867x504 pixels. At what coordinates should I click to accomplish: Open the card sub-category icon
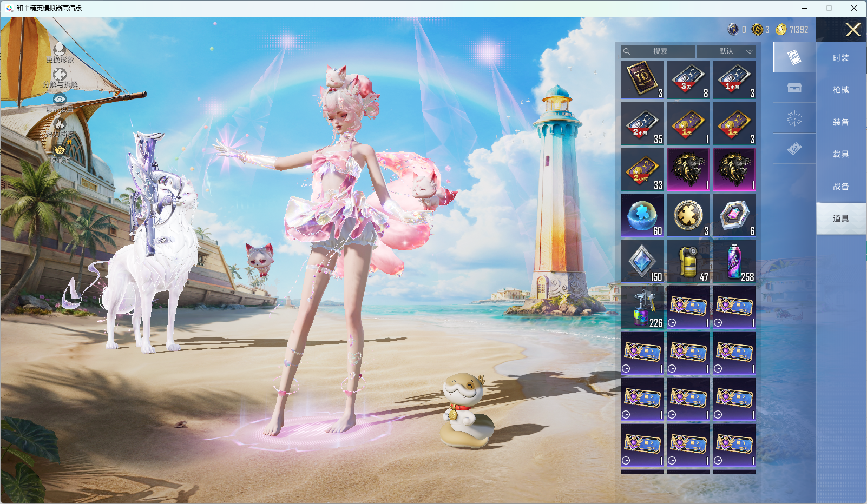[x=794, y=57]
